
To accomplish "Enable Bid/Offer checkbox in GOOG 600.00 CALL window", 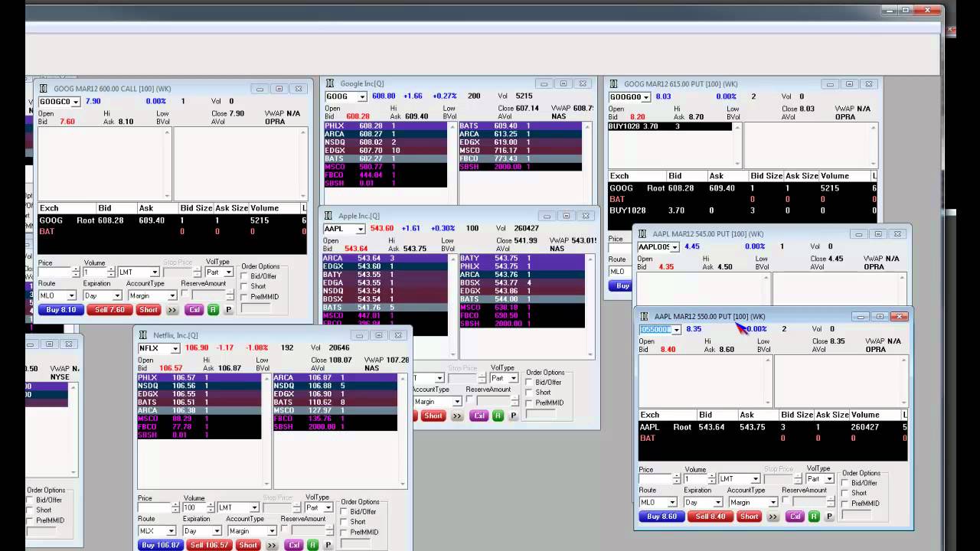I will click(245, 276).
